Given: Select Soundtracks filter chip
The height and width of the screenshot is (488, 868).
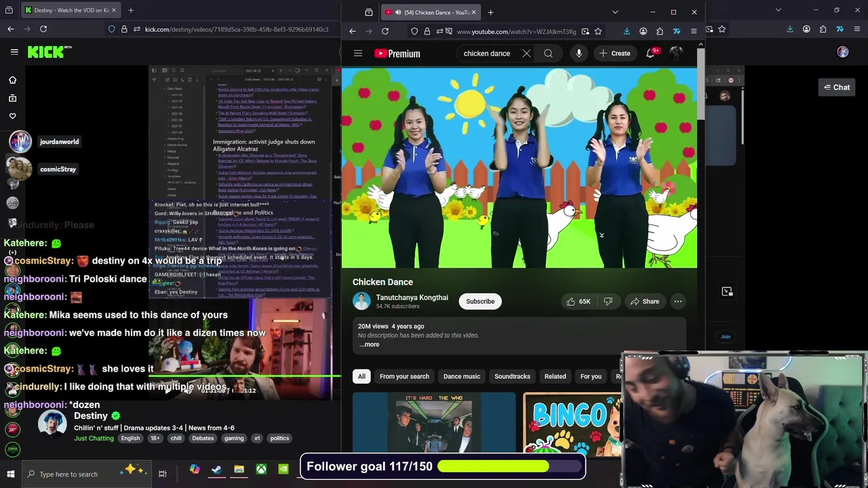Looking at the screenshot, I should 512,376.
